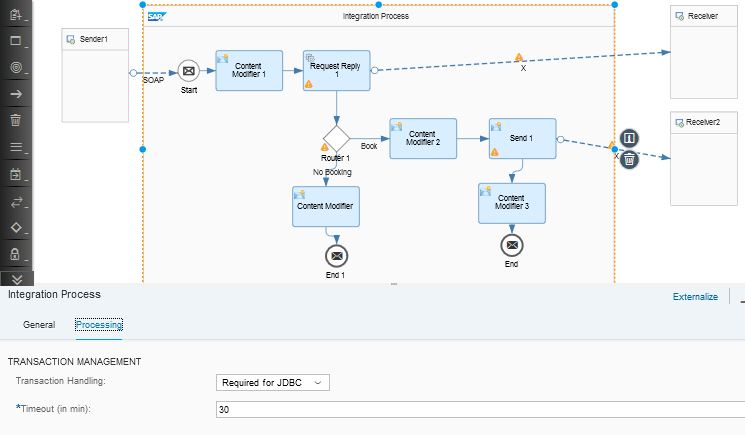Select the Content Modifier 2 step

point(423,138)
